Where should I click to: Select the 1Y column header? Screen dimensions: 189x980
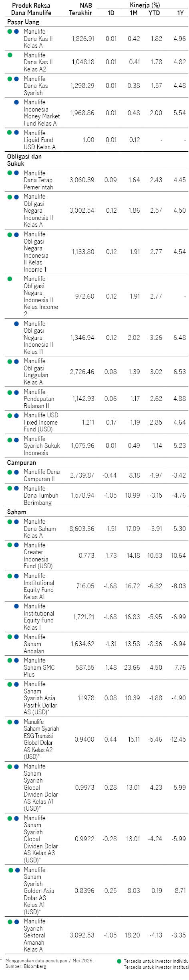click(x=181, y=13)
